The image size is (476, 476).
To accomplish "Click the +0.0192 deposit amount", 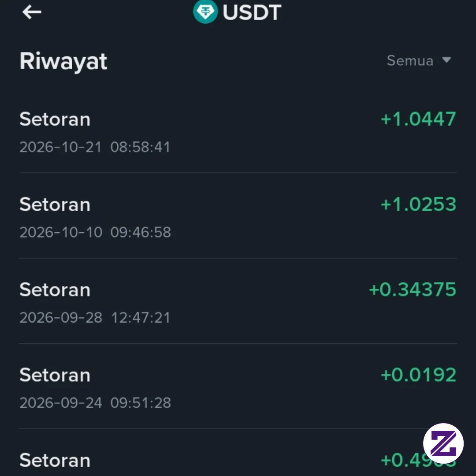I will tap(418, 375).
